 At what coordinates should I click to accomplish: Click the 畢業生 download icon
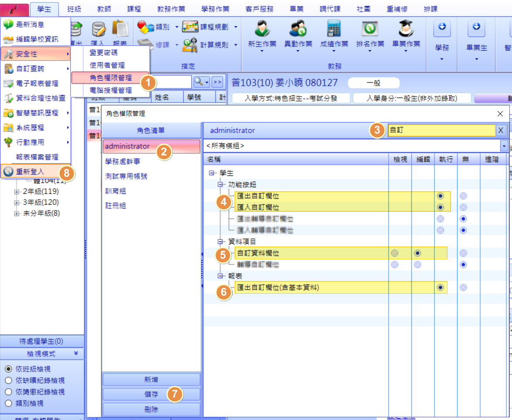point(476,28)
